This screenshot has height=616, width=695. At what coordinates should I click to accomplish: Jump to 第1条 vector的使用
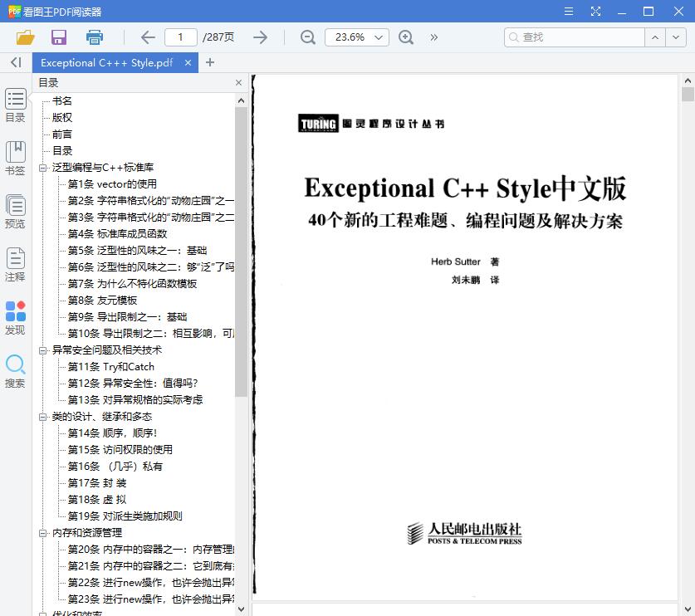112,184
